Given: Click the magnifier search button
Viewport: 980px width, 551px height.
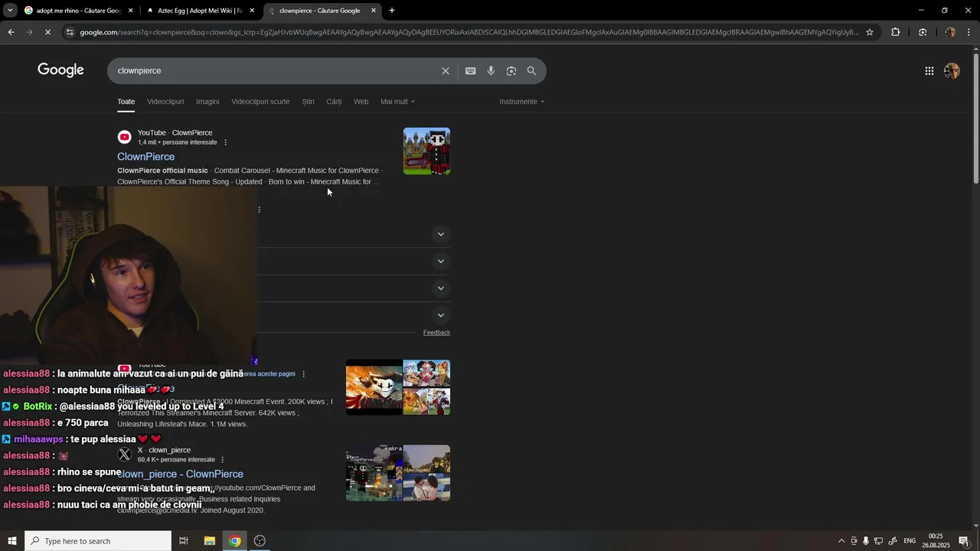Looking at the screenshot, I should [531, 71].
